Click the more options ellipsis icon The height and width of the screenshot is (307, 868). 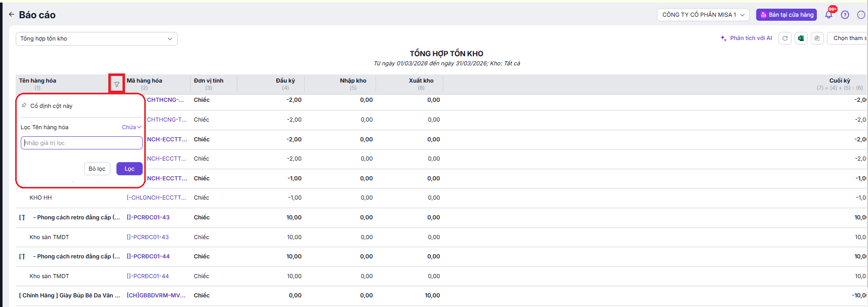point(860,15)
